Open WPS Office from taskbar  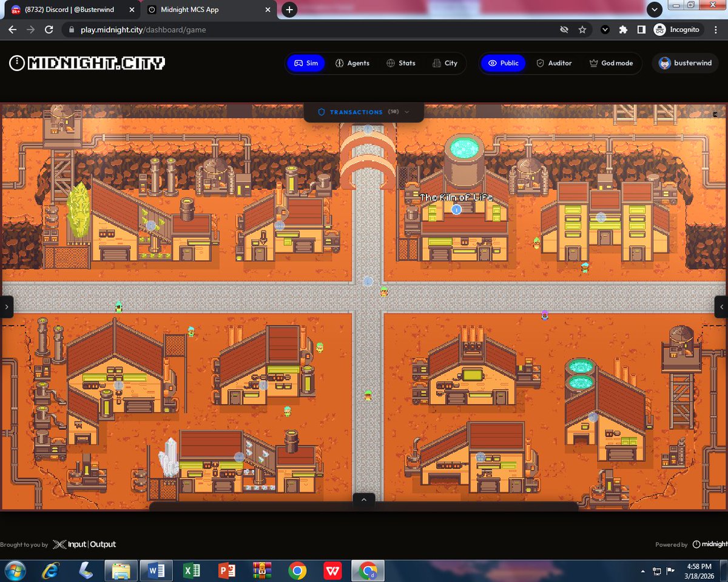coord(332,570)
